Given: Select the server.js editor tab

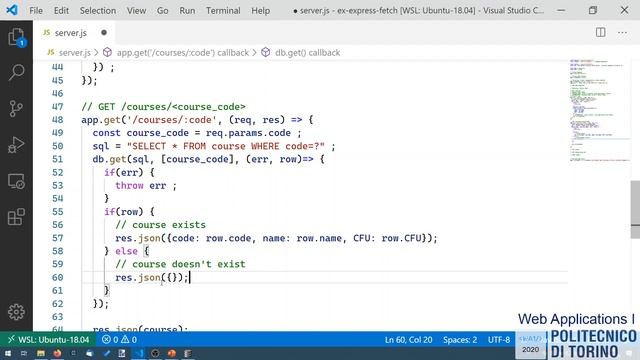Looking at the screenshot, I should 73,33.
